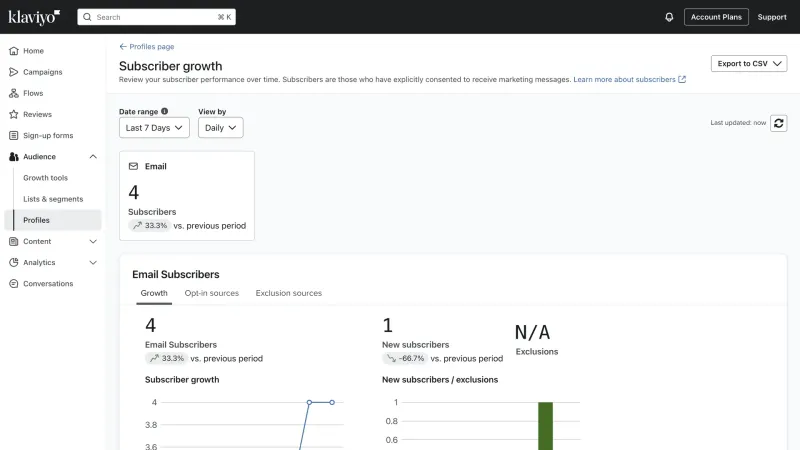The height and width of the screenshot is (450, 800).
Task: Click the Date range info icon
Action: pos(164,111)
